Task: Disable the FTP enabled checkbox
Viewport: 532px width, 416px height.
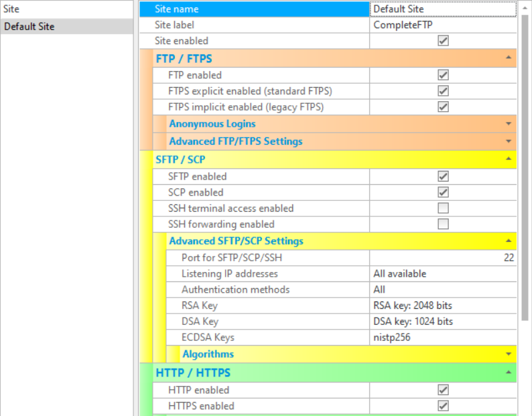Action: coord(443,75)
